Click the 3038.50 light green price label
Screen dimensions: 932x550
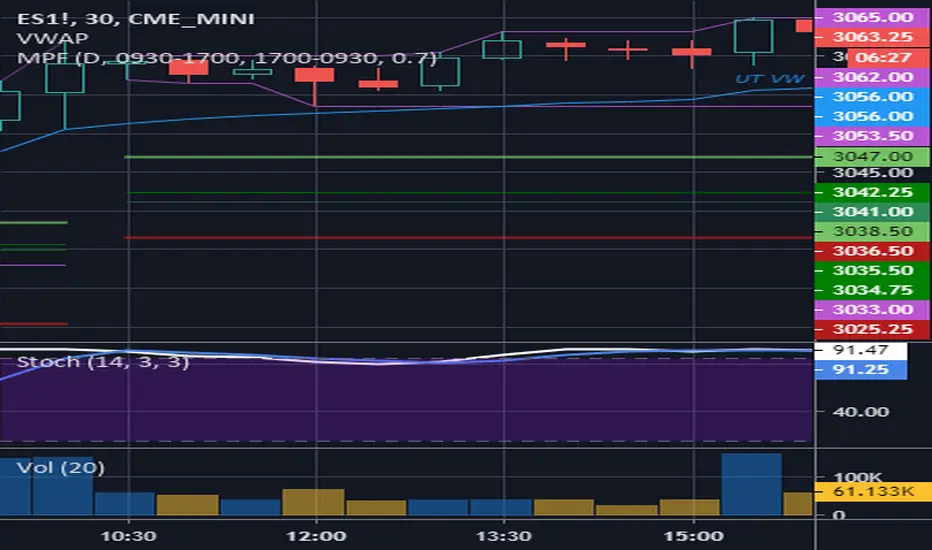pyautogui.click(x=872, y=231)
